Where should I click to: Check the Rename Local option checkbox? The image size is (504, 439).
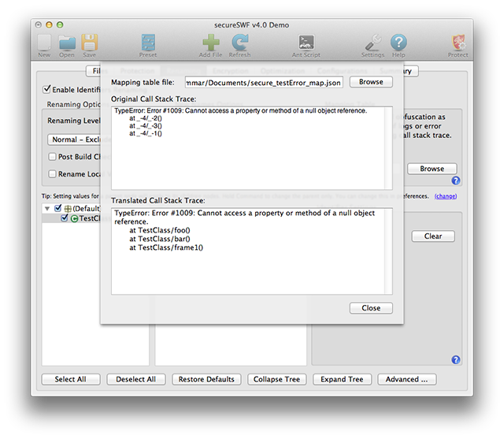[x=53, y=174]
